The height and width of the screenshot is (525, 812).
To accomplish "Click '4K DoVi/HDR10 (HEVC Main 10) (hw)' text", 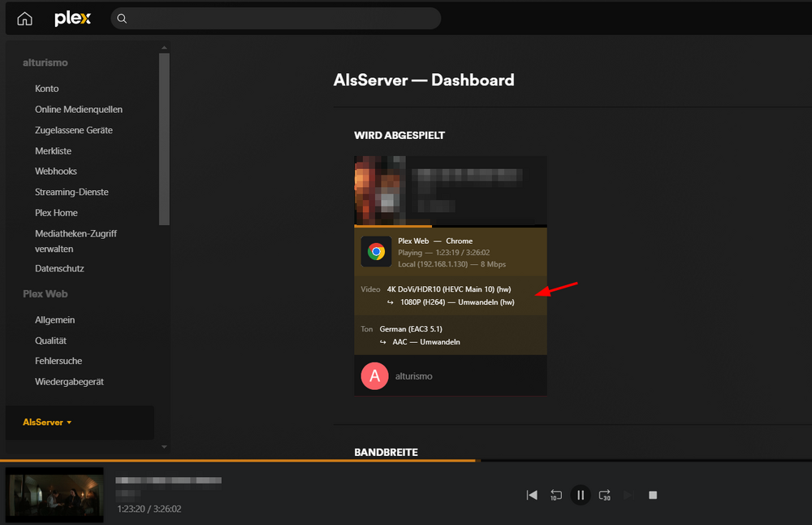I will click(448, 289).
